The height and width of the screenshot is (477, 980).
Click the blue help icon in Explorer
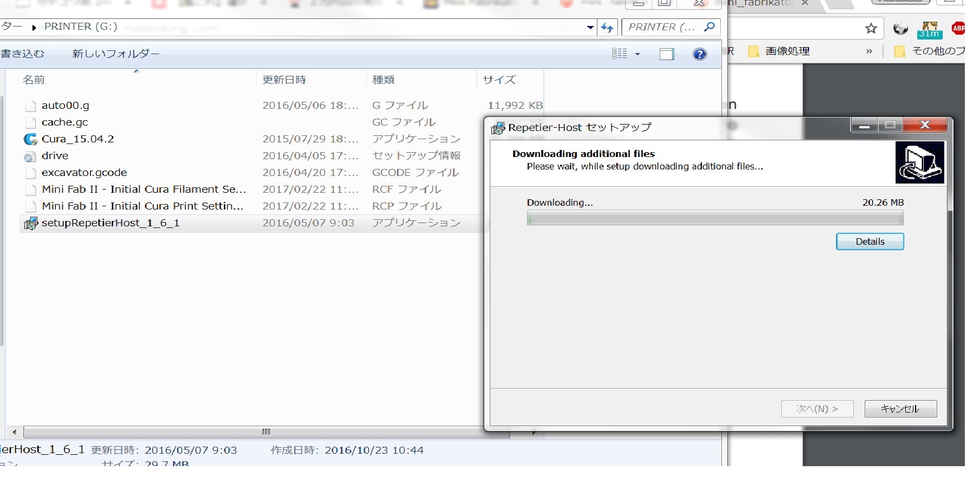(x=700, y=54)
